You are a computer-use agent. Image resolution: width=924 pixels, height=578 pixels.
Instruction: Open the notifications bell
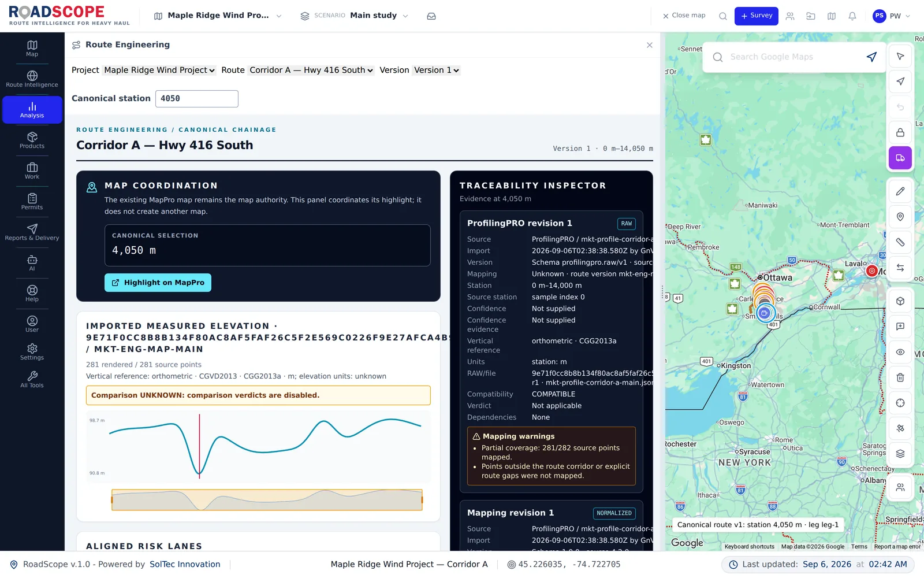852,16
